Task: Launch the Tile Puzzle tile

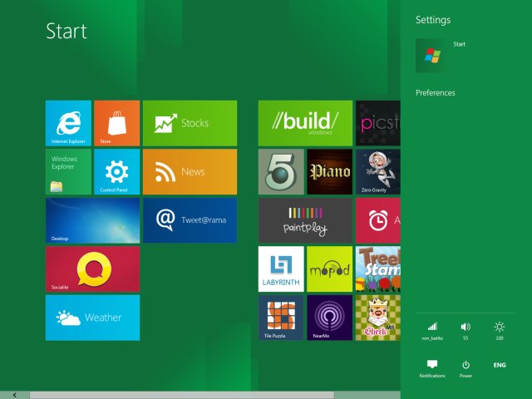Action: pos(281,318)
